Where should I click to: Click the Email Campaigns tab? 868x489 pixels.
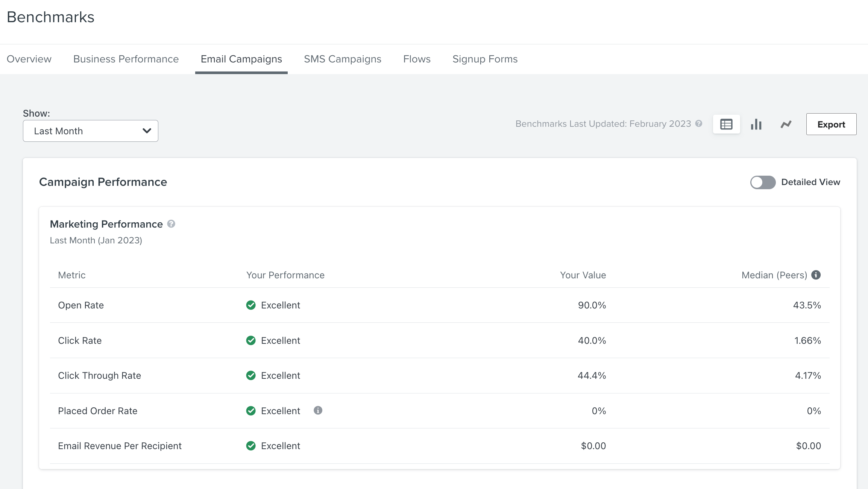pos(241,59)
